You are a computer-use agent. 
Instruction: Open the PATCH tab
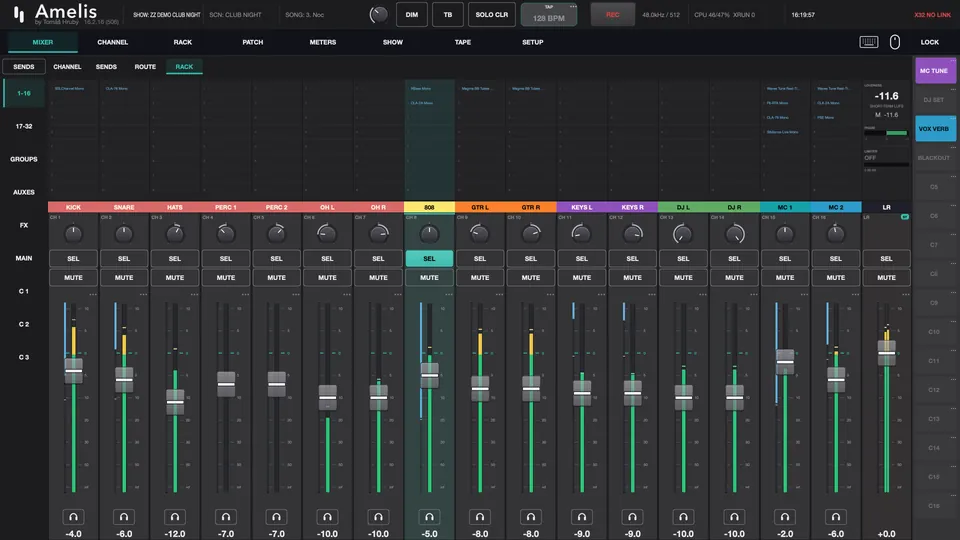tap(252, 42)
